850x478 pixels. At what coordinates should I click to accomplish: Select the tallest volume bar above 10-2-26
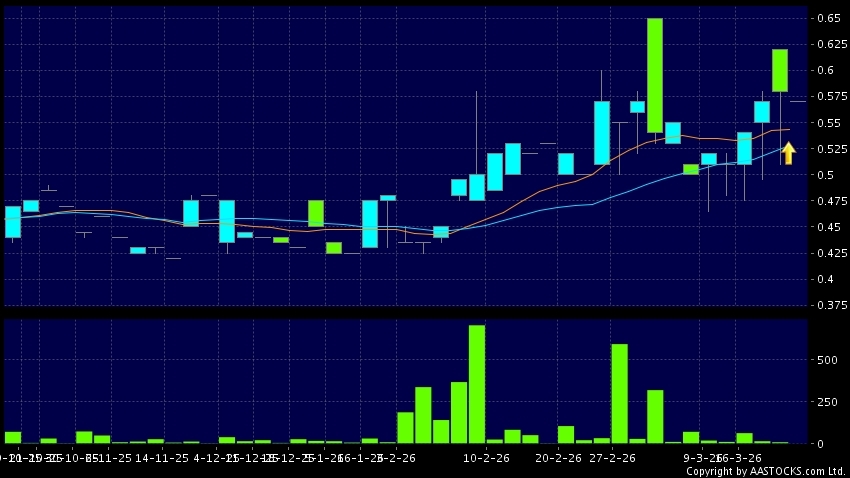tap(477, 384)
